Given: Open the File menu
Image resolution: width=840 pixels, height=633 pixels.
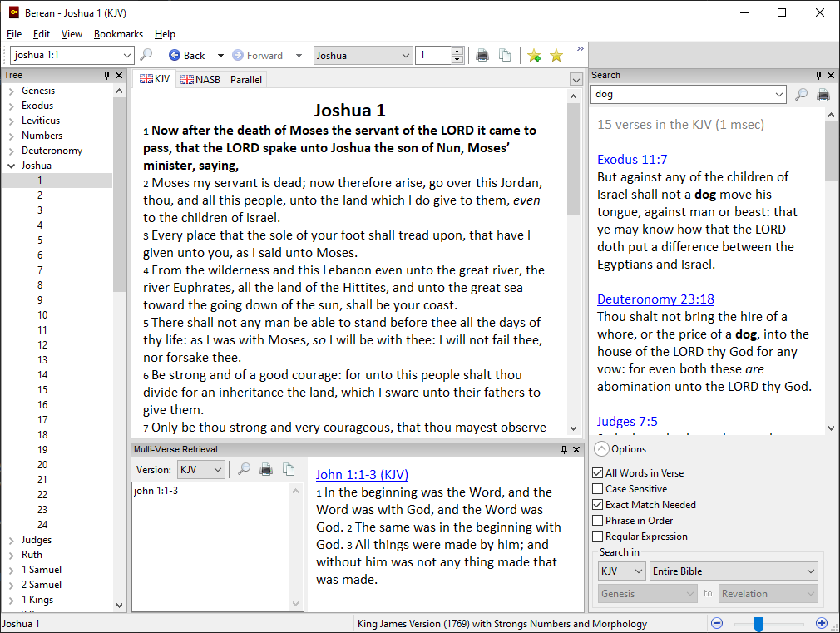Looking at the screenshot, I should point(14,34).
